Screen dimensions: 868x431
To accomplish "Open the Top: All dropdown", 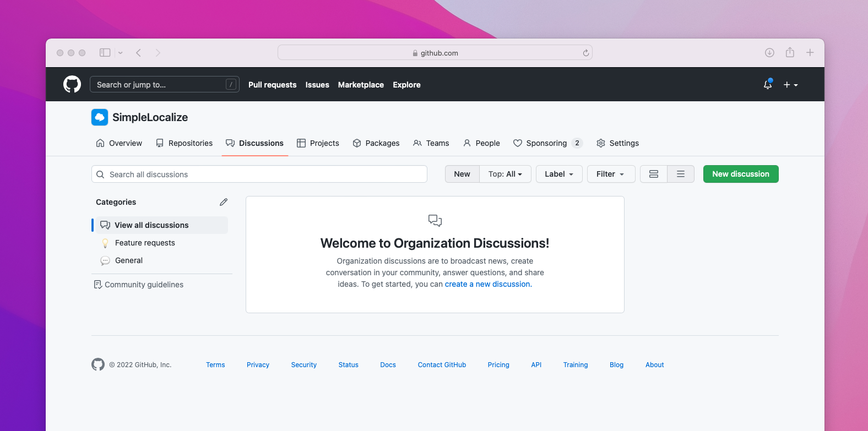I will (505, 174).
